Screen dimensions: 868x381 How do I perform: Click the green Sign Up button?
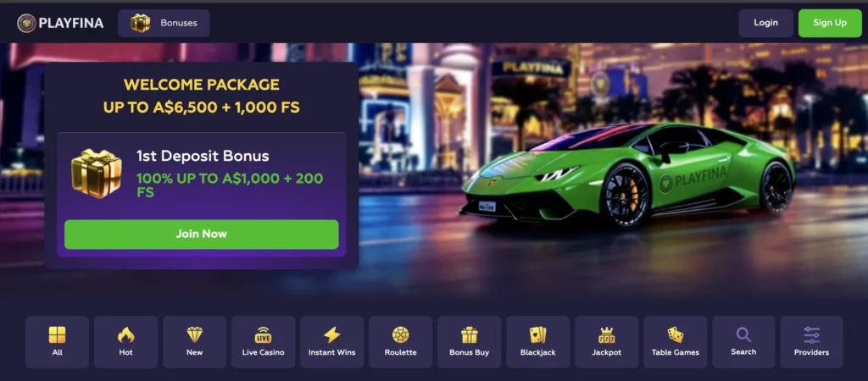830,23
